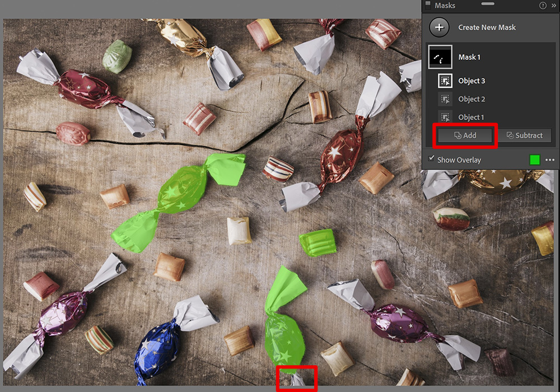Click the Create New Mask plus icon

[x=439, y=27]
